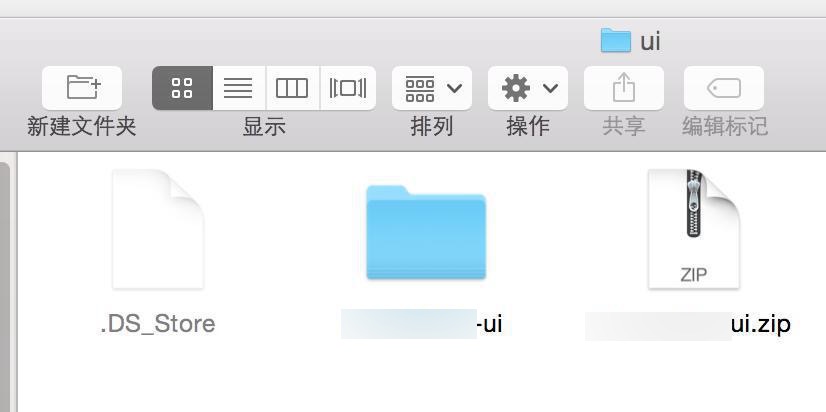This screenshot has width=826, height=412.
Task: Select the ZIP archive file icon
Action: pos(694,229)
